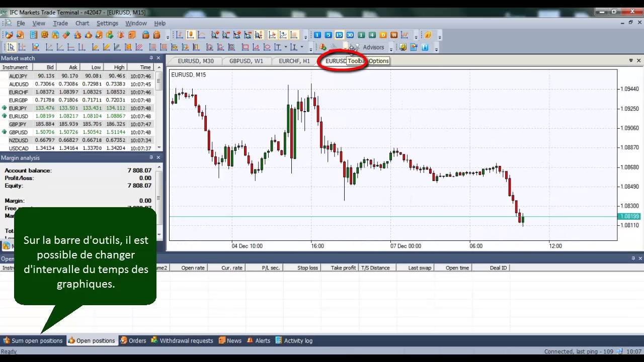
Task: Set timeframe with green 4 (H4) button
Action: coord(372,35)
